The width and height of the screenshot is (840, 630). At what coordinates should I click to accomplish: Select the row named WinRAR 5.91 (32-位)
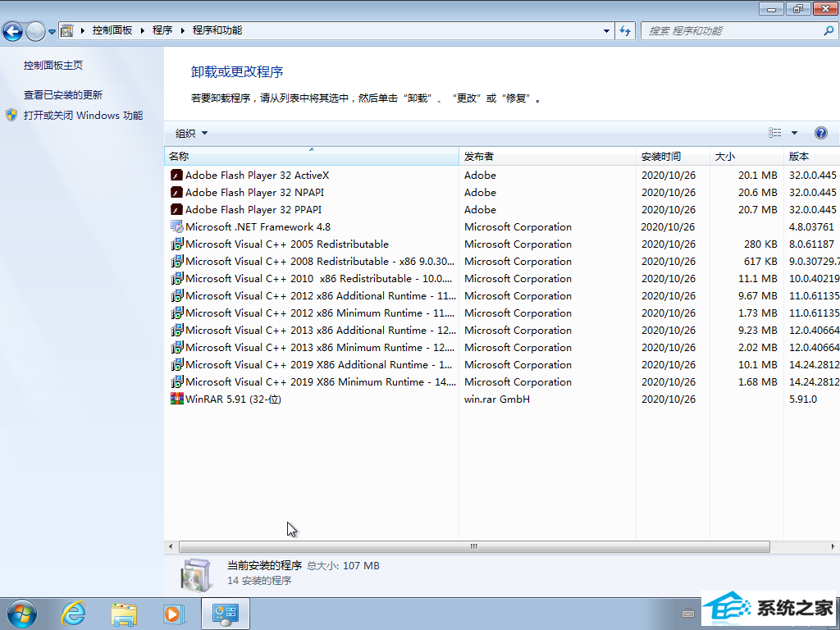tap(502, 399)
